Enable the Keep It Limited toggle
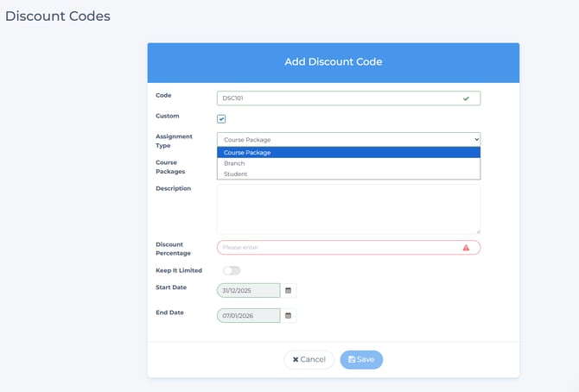This screenshot has width=579, height=392. [231, 271]
